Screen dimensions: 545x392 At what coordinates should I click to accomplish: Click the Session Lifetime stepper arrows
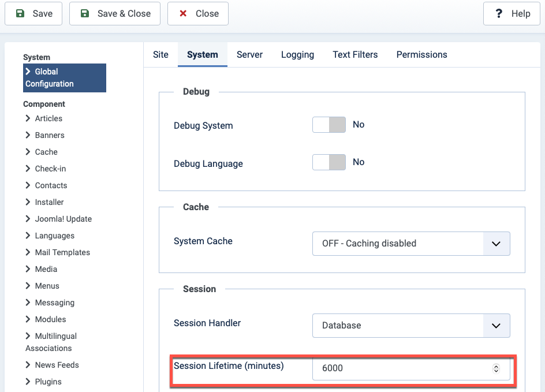(496, 368)
